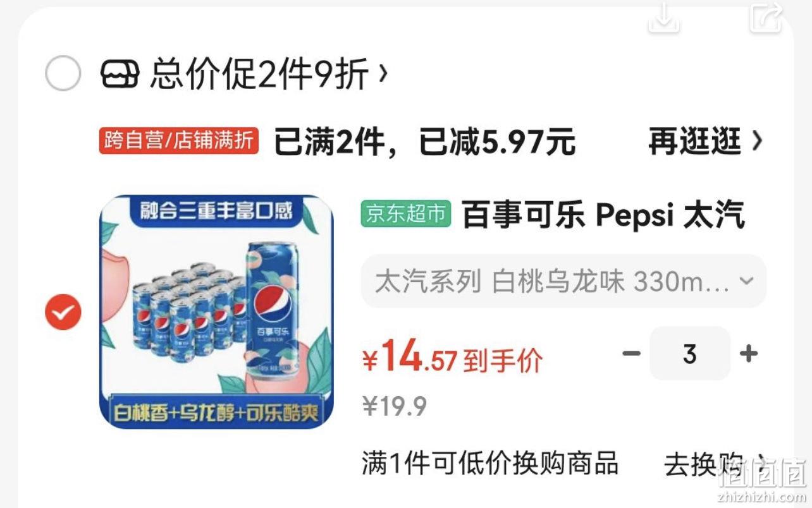Increase quantity with the plus button
This screenshot has width=812, height=508.
point(749,353)
